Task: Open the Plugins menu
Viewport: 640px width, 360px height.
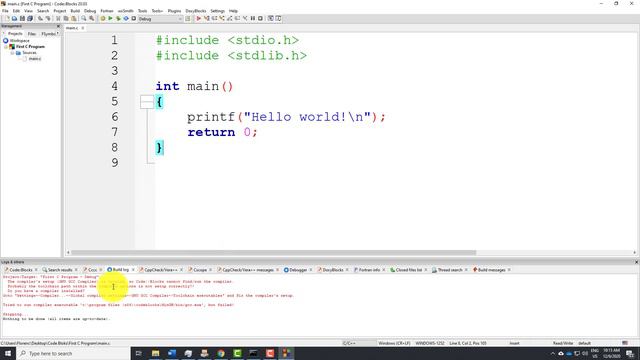Action: point(174,11)
